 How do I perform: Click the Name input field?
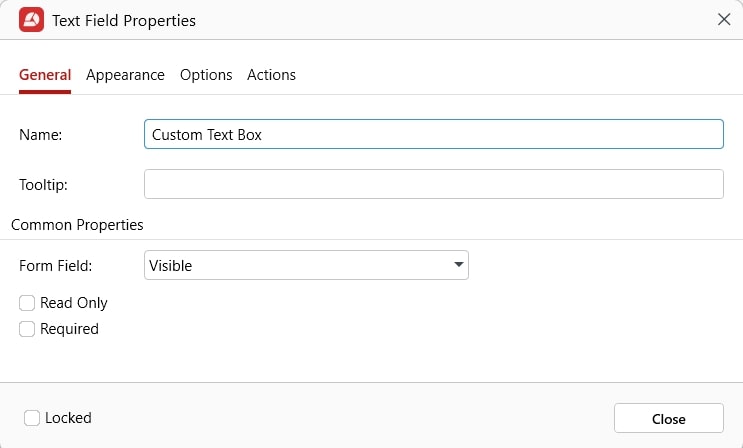(433, 134)
